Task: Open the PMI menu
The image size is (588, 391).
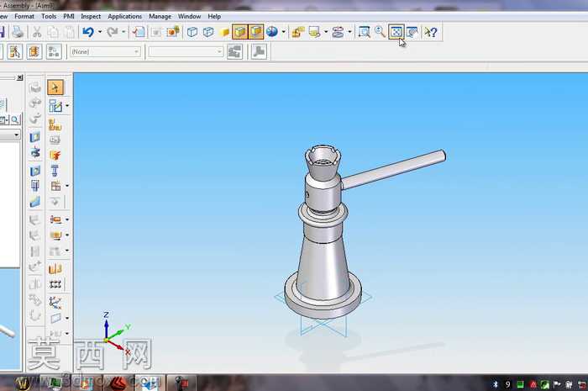Action: [69, 17]
